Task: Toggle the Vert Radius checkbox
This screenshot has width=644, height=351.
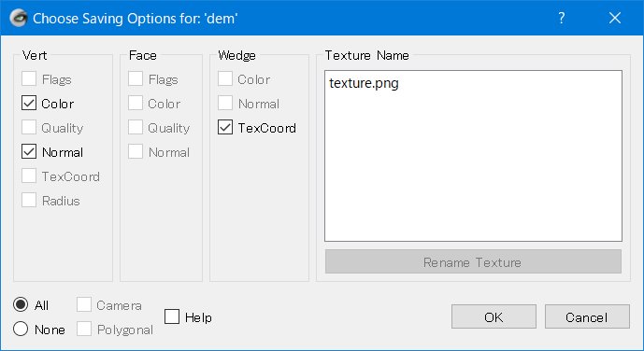Action: point(29,200)
